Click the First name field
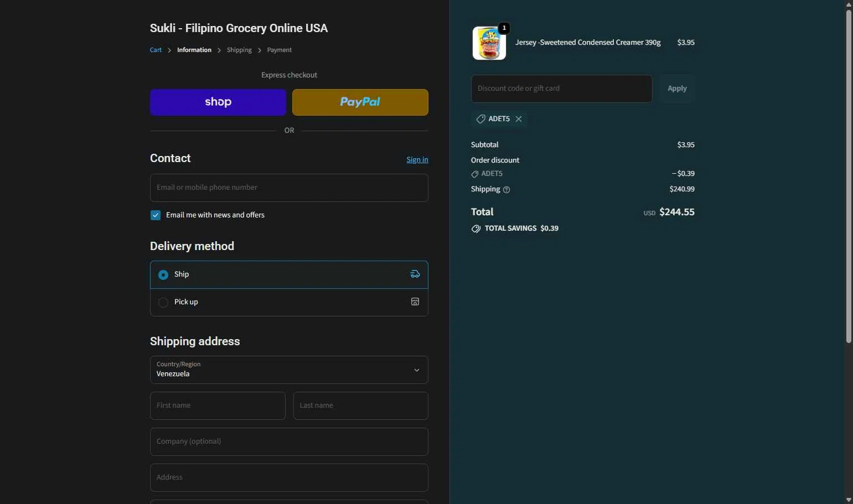853x504 pixels. click(x=218, y=406)
